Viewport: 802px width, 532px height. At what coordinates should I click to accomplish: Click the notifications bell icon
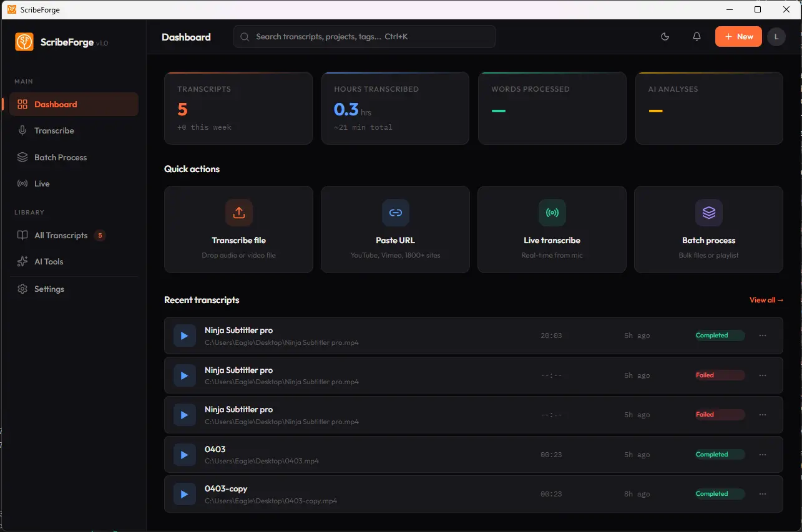696,37
